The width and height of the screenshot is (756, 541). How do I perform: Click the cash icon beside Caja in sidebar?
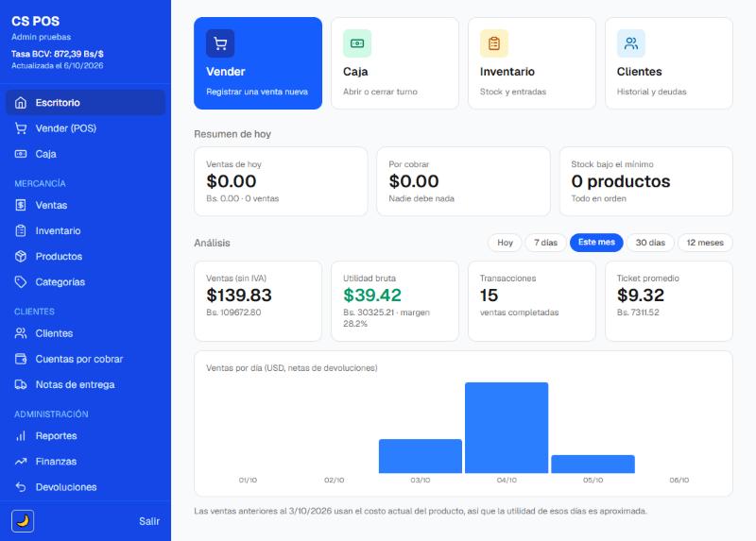click(x=20, y=154)
